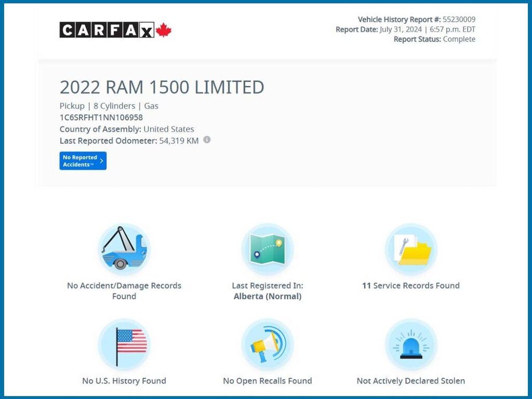Click the megaphone recalls icon
The width and height of the screenshot is (532, 399).
point(268,345)
